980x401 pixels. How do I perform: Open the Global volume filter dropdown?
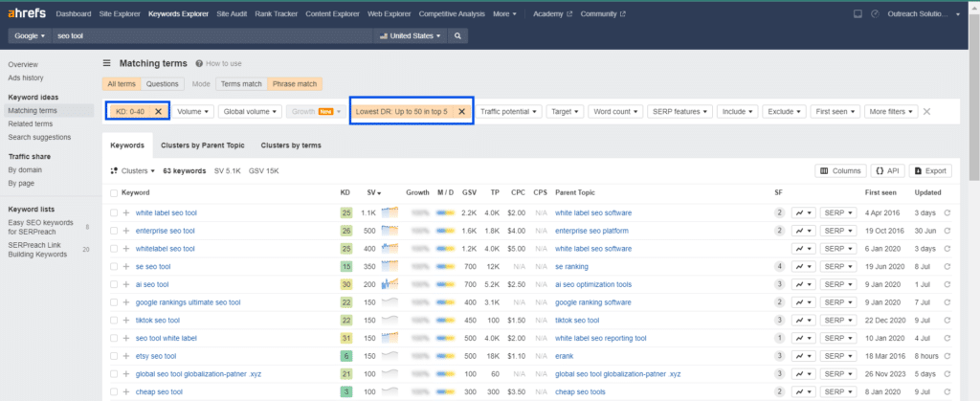pyautogui.click(x=251, y=111)
